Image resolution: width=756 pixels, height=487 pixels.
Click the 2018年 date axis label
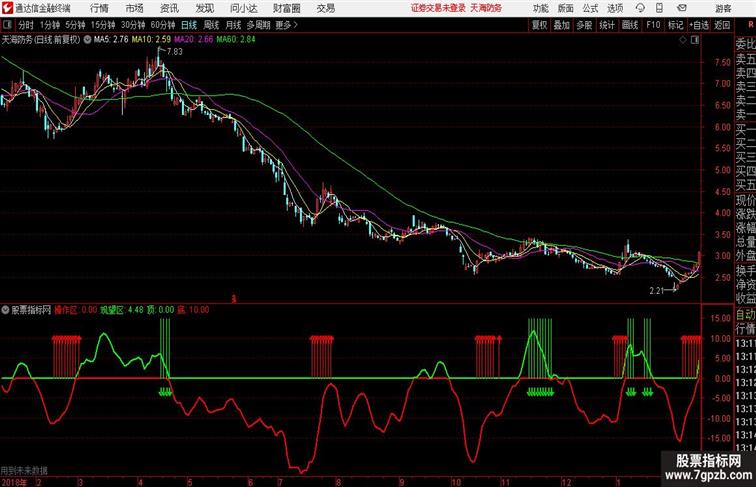click(x=14, y=482)
